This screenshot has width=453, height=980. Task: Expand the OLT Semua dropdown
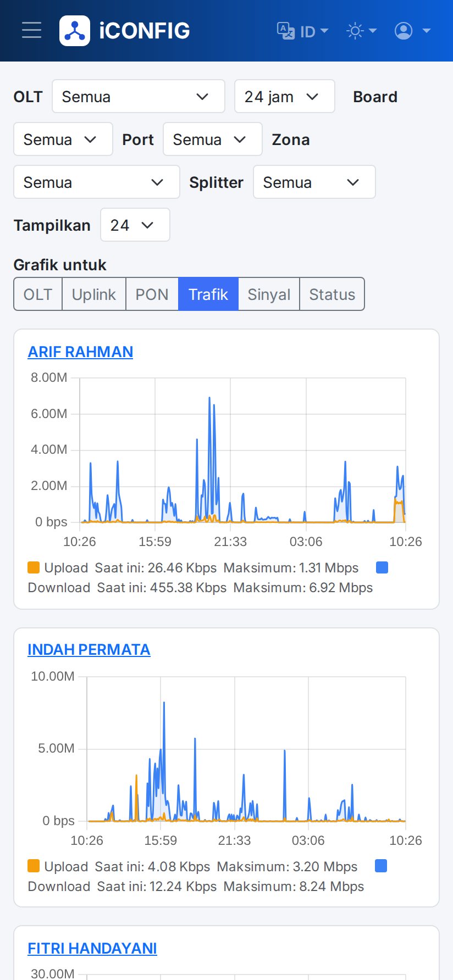click(139, 96)
